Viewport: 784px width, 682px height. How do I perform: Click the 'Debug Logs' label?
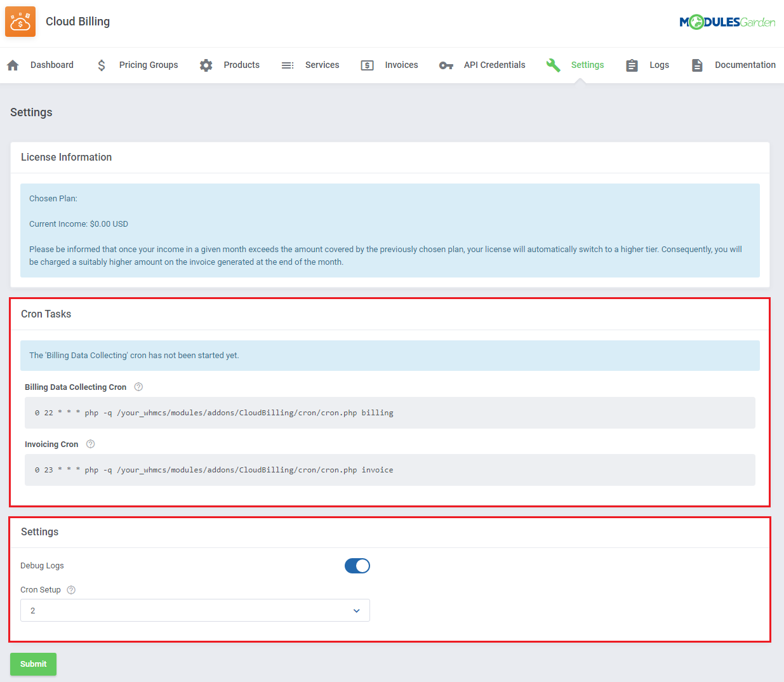click(42, 566)
